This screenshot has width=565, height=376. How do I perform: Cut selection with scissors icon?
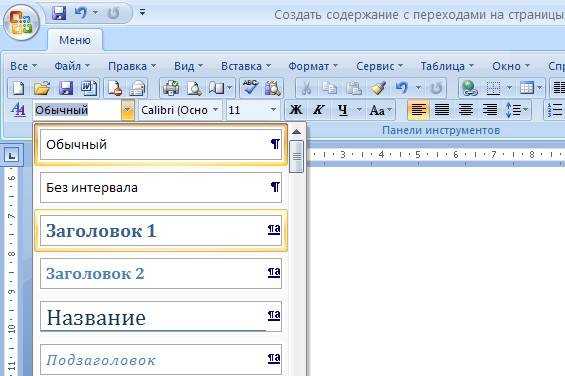pyautogui.click(x=306, y=88)
